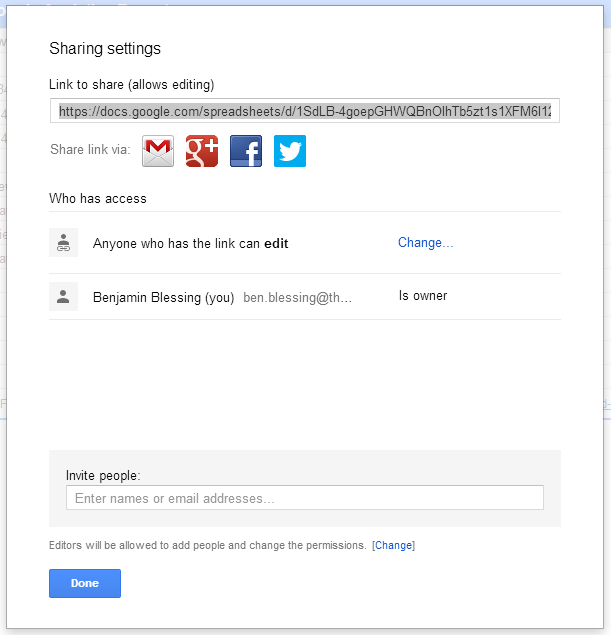The image size is (611, 635).
Task: Click the editors permissions note text
Action: pyautogui.click(x=208, y=546)
